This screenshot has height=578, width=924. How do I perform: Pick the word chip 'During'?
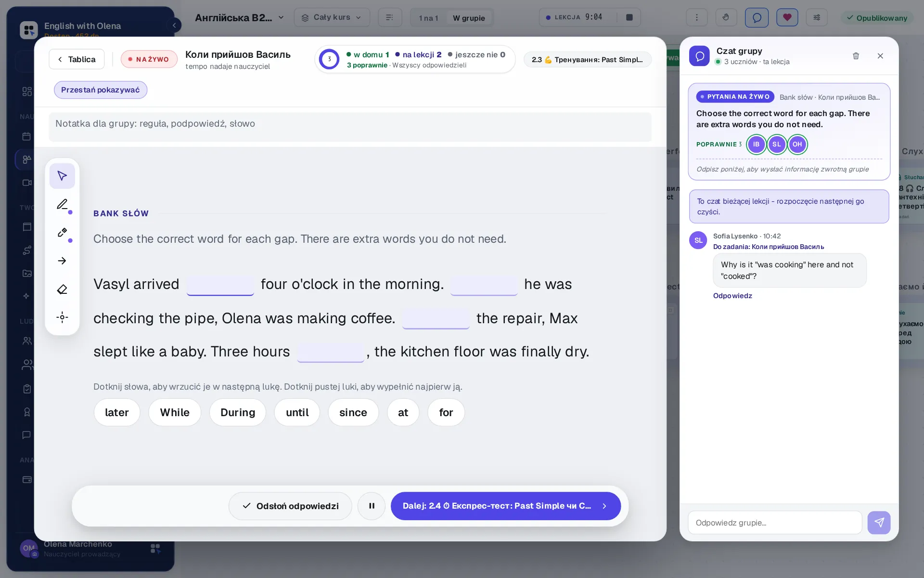point(238,412)
